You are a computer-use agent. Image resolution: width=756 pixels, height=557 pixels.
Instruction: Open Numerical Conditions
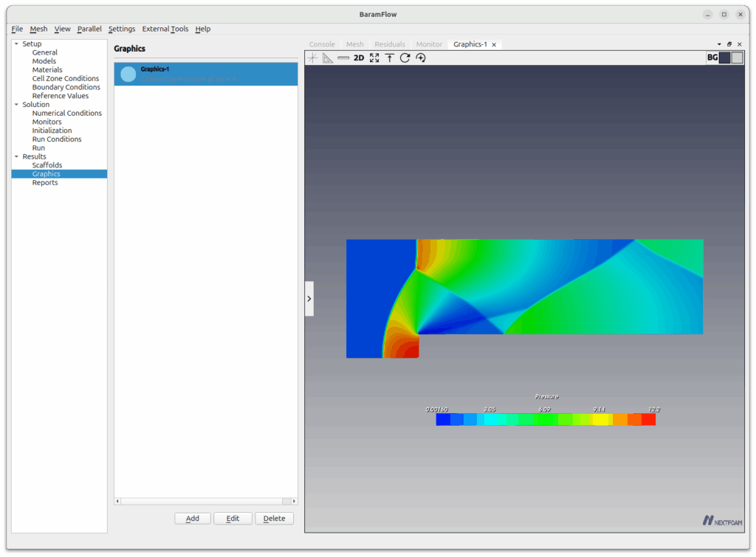[x=67, y=113]
